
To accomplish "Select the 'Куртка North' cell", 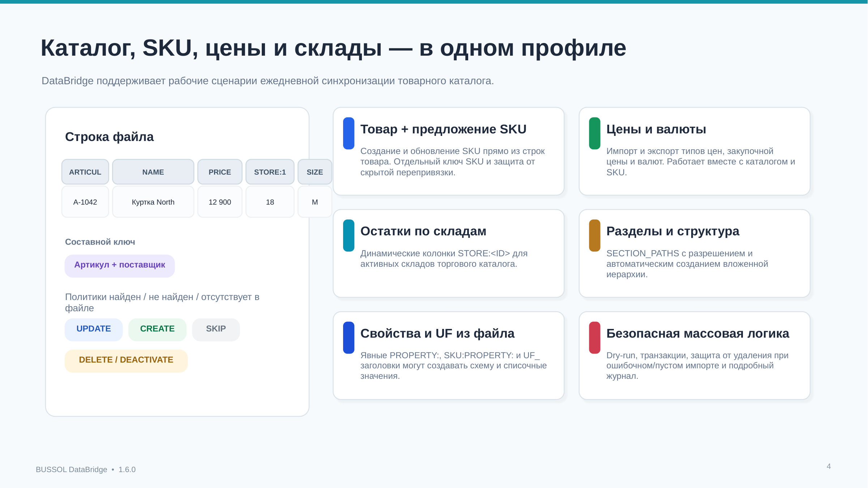I will point(153,202).
